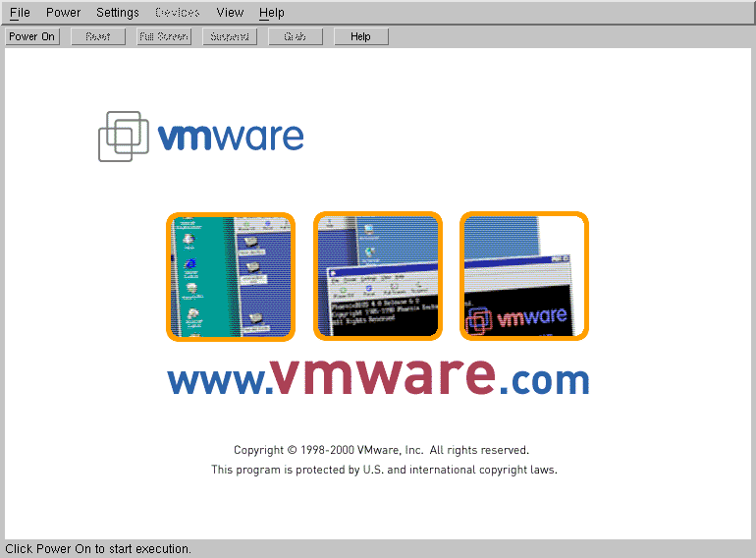Screen dimensions: 756x558
Task: Open the File menu
Action: coord(20,13)
